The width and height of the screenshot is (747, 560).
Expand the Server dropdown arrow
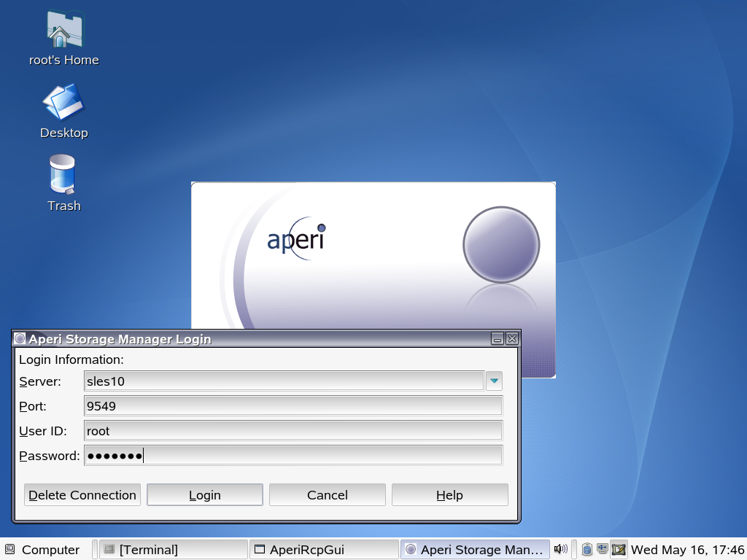(495, 381)
